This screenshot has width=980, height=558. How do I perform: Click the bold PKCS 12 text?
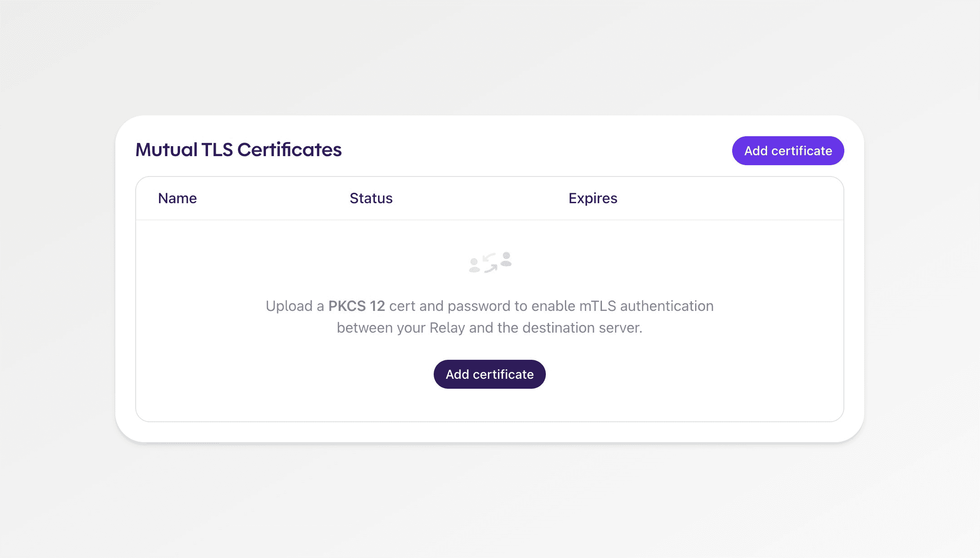coord(356,306)
